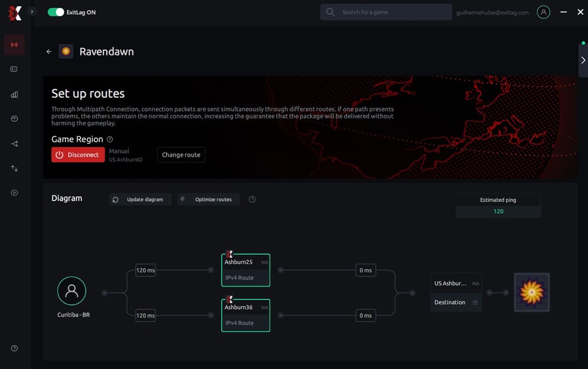Click the US Ashburn02 region label
Screen dimensions: 588x369
click(x=126, y=159)
